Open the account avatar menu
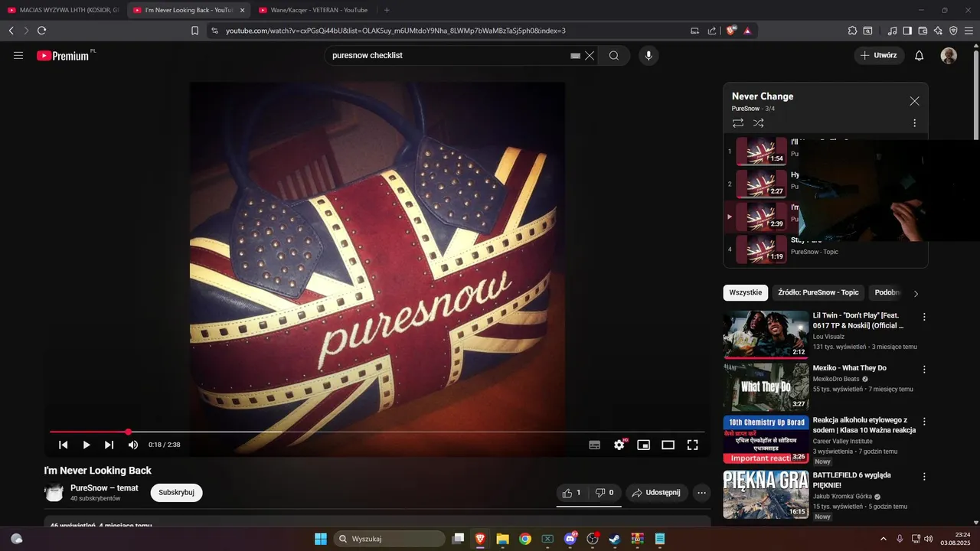This screenshot has height=551, width=980. 949,55
